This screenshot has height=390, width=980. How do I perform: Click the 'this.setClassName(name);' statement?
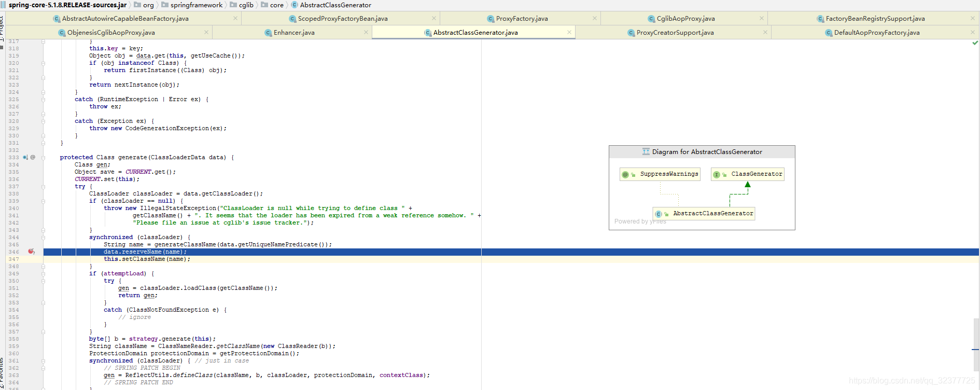pos(147,259)
